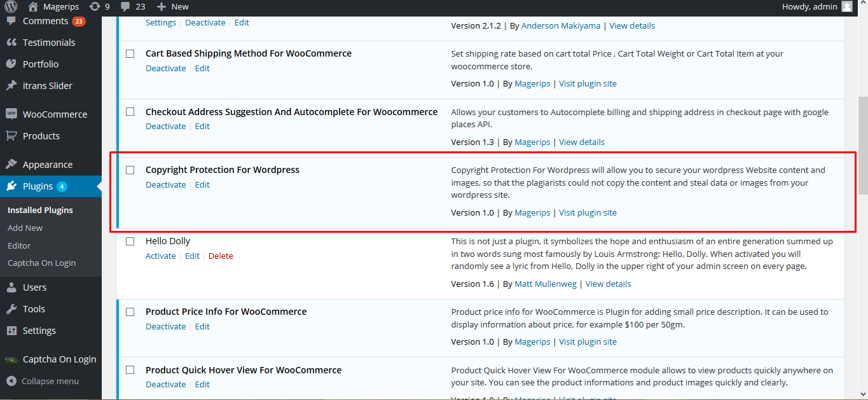This screenshot has width=868, height=400.
Task: Open Captcha On Login submenu under Plugins
Action: pos(41,263)
